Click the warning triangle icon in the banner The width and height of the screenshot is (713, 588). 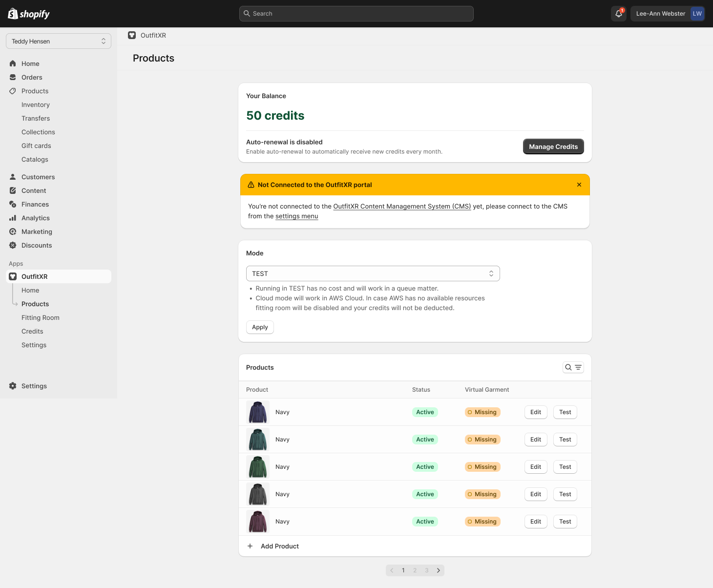coord(251,185)
